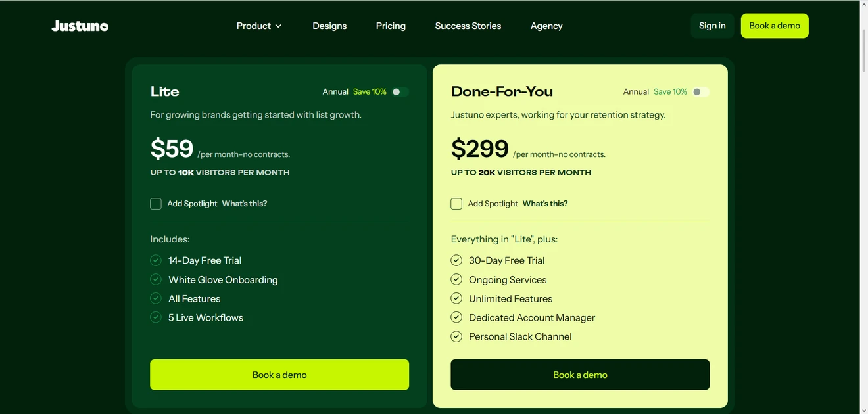Click Book a demo in header
868x414 pixels.
point(775,26)
